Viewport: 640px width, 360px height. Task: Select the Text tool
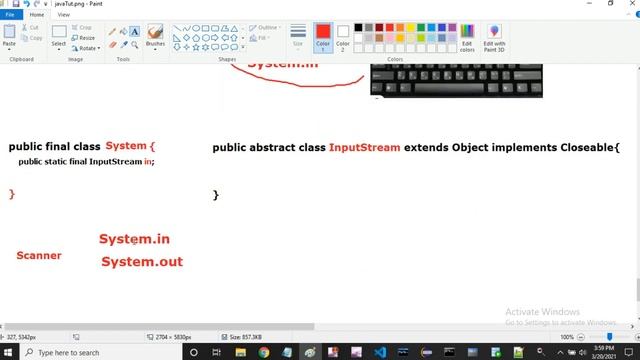pyautogui.click(x=134, y=31)
